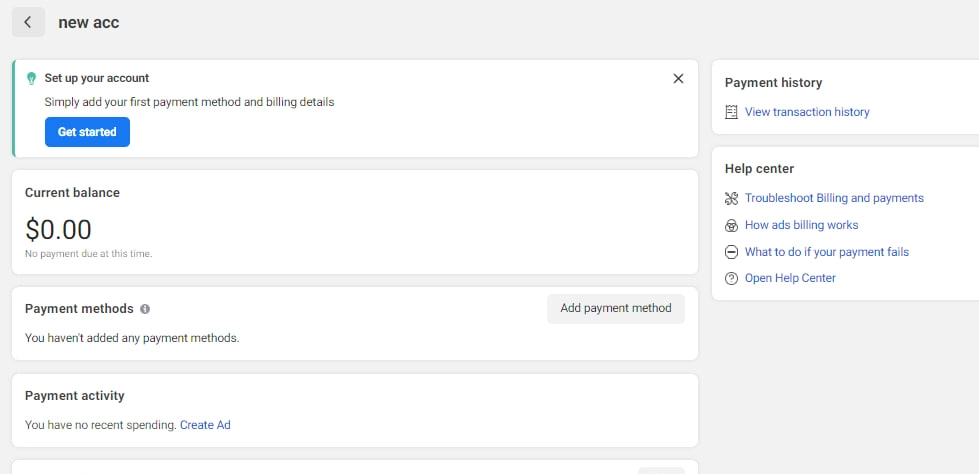Open info tooltip icon next to Payment methods
The image size is (979, 474).
tap(145, 309)
